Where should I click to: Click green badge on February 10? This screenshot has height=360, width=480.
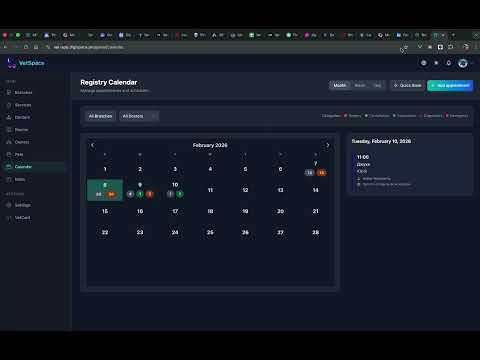pyautogui.click(x=180, y=194)
